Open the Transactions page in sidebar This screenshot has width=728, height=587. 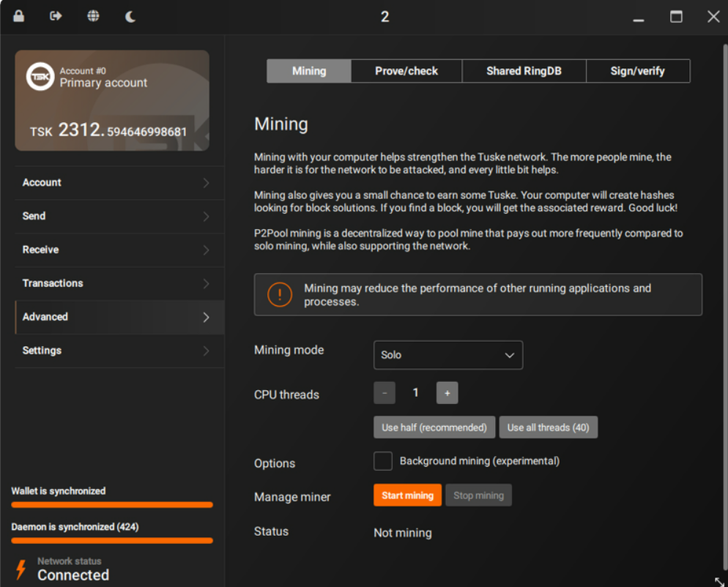point(120,283)
